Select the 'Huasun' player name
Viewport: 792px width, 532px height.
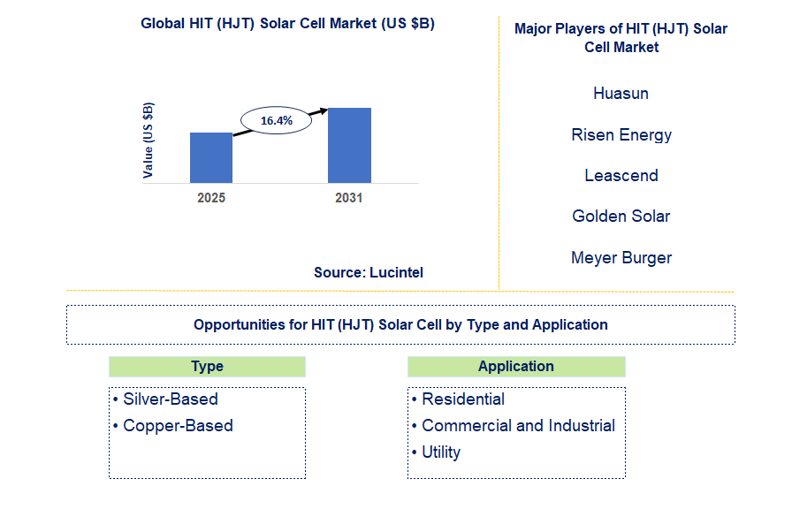point(621,94)
